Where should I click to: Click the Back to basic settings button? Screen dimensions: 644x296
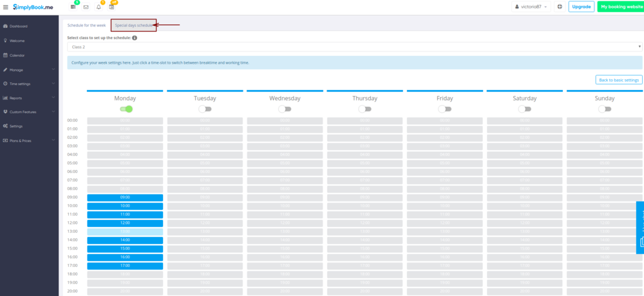[618, 80]
